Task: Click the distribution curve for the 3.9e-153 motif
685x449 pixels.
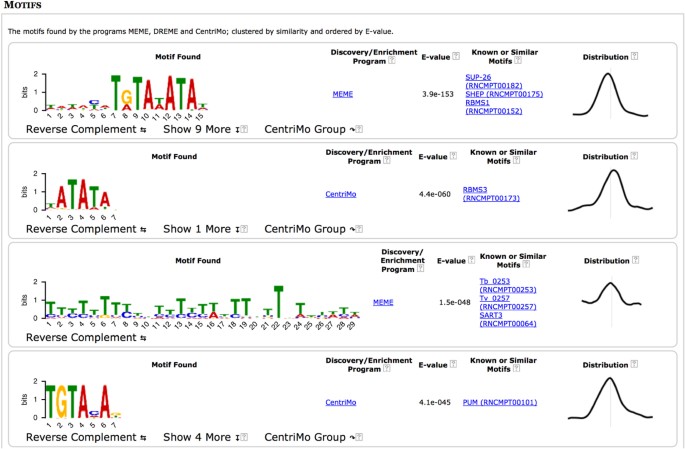Action: 610,95
